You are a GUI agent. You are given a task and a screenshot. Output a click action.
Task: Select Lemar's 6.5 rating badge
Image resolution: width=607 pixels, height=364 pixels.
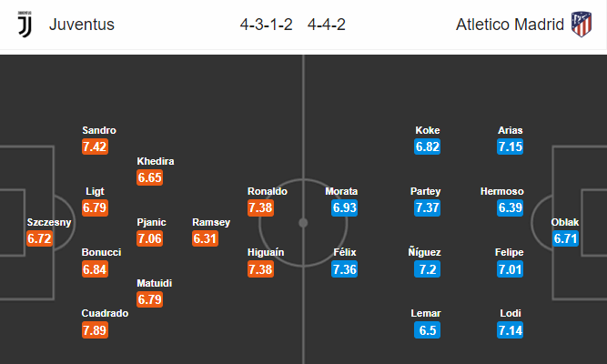click(428, 330)
